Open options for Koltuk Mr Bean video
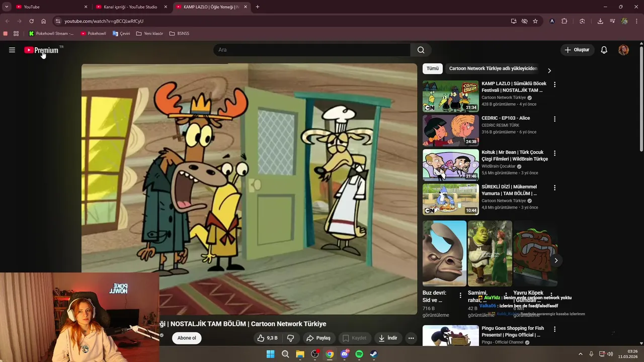 tap(554, 153)
